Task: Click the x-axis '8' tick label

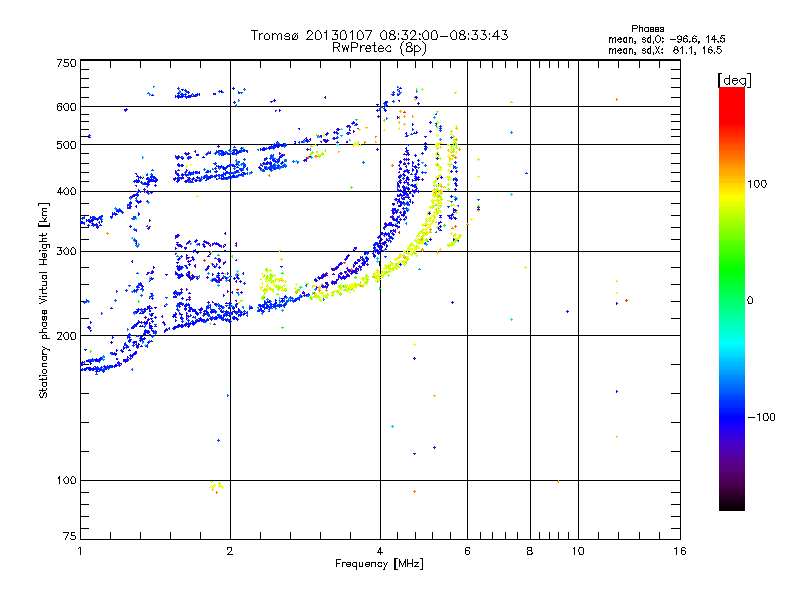Action: click(530, 551)
